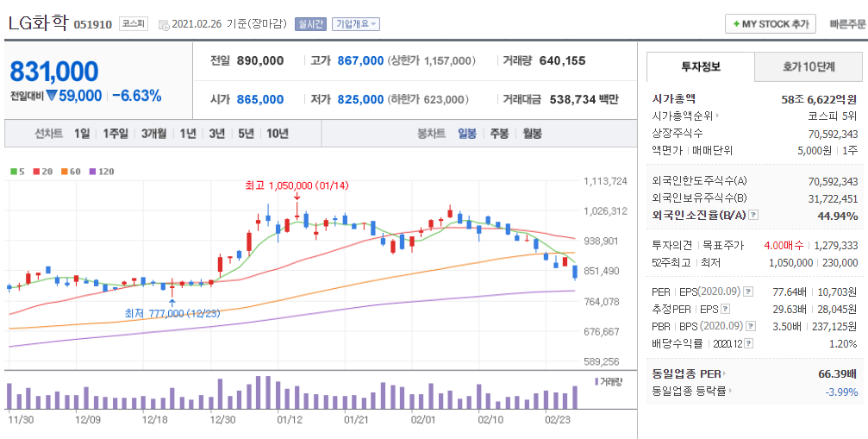Click the stock code 051910
This screenshot has width=868, height=439.
click(93, 24)
